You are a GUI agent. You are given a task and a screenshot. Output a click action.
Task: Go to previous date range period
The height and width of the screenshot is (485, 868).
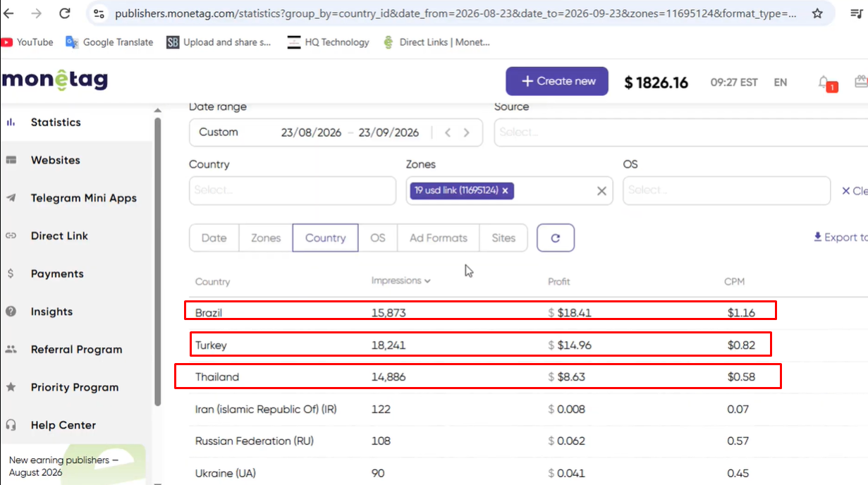pyautogui.click(x=448, y=133)
